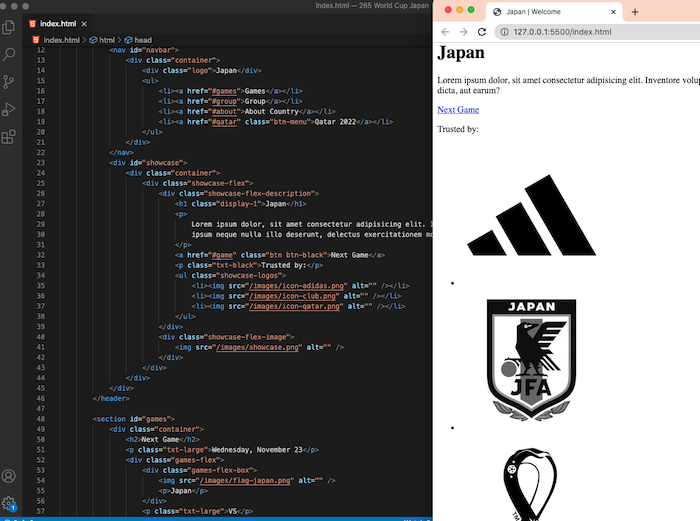Click the /images/flag-japan.png path in code
Viewport: 700px width, 521px height.
[245, 481]
